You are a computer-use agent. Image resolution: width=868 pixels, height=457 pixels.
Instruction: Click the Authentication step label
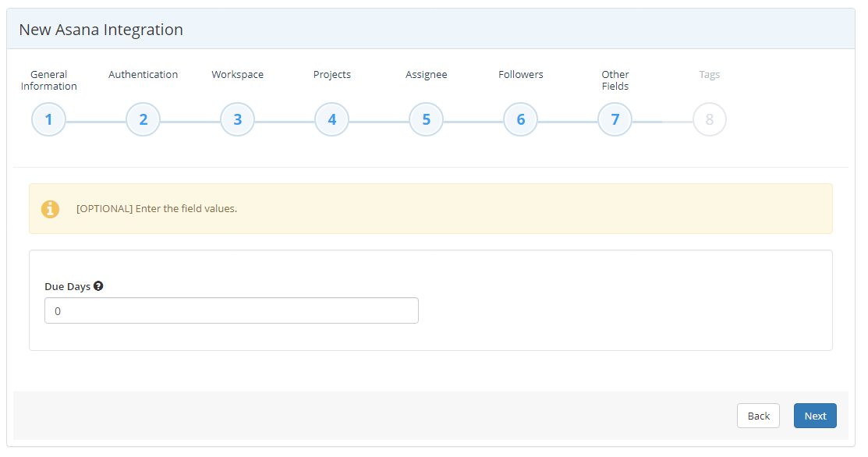click(143, 74)
